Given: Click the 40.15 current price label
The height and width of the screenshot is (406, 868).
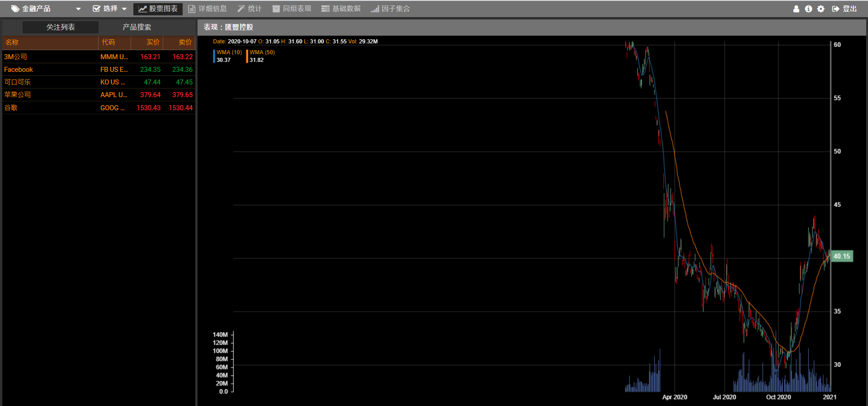Looking at the screenshot, I should 842,256.
